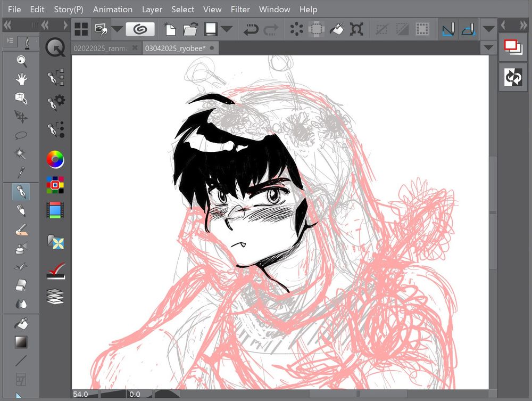
Task: Open the tool palette menu icon
Action: point(10,40)
